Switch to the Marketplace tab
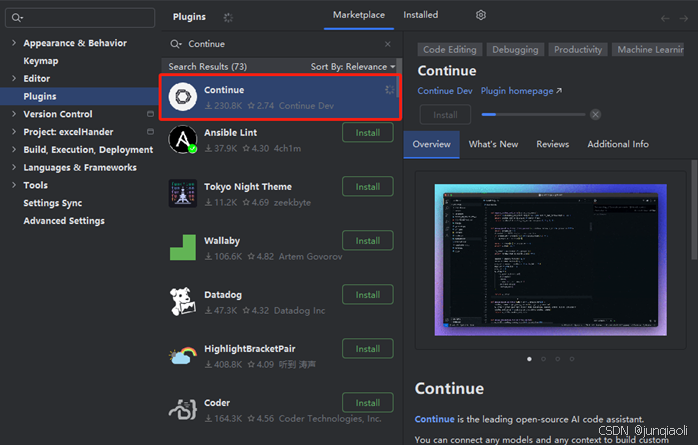Screen dimensions: 698x445 click(359, 15)
